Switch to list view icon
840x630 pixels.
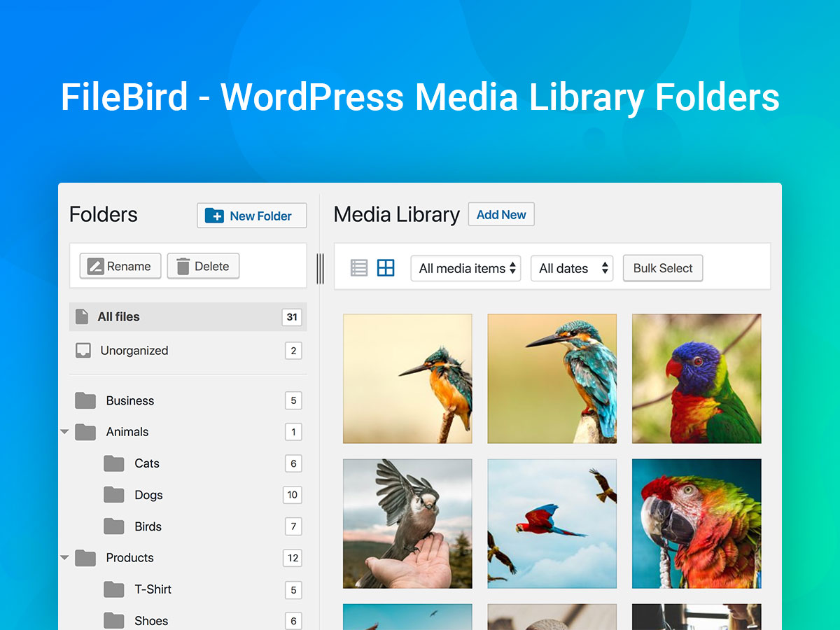tap(359, 268)
